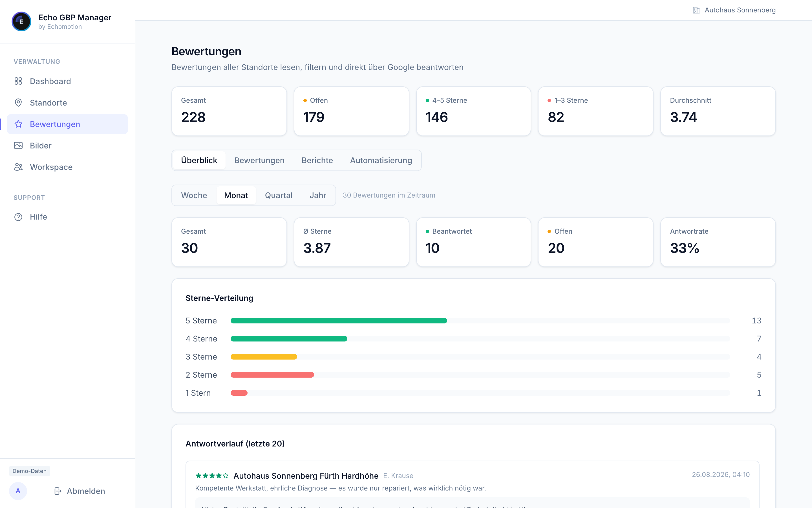Click the Abmelden logout icon
Image resolution: width=812 pixels, height=508 pixels.
pyautogui.click(x=58, y=491)
